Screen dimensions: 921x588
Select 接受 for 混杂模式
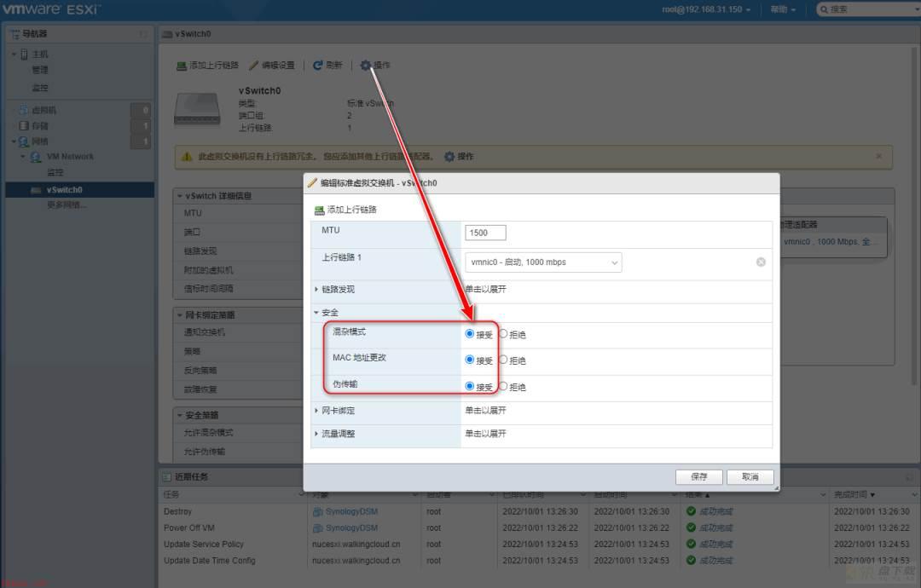point(469,334)
